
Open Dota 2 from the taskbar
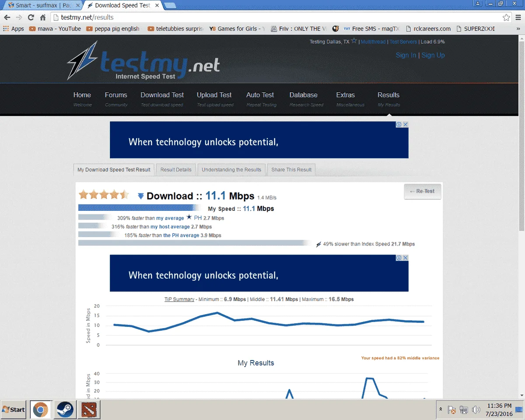tap(89, 409)
